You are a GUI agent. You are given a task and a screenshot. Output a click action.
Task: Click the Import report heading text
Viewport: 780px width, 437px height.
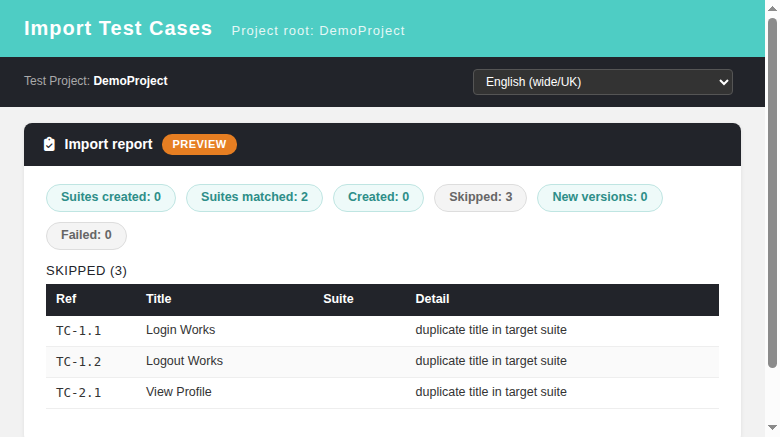108,144
